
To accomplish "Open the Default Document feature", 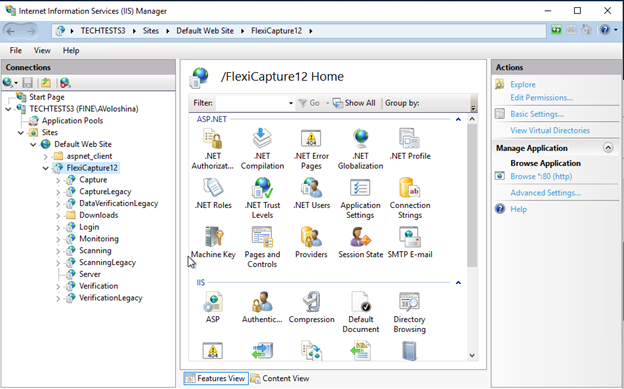I will [x=361, y=312].
